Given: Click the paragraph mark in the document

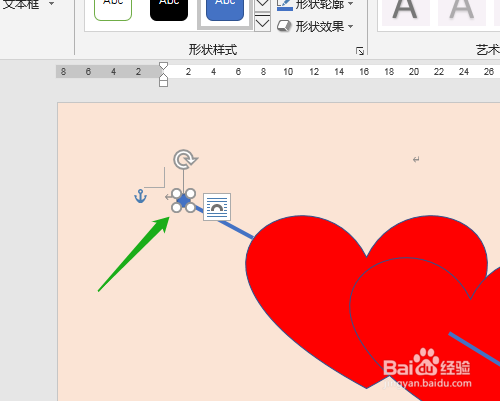Looking at the screenshot, I should pyautogui.click(x=416, y=160).
